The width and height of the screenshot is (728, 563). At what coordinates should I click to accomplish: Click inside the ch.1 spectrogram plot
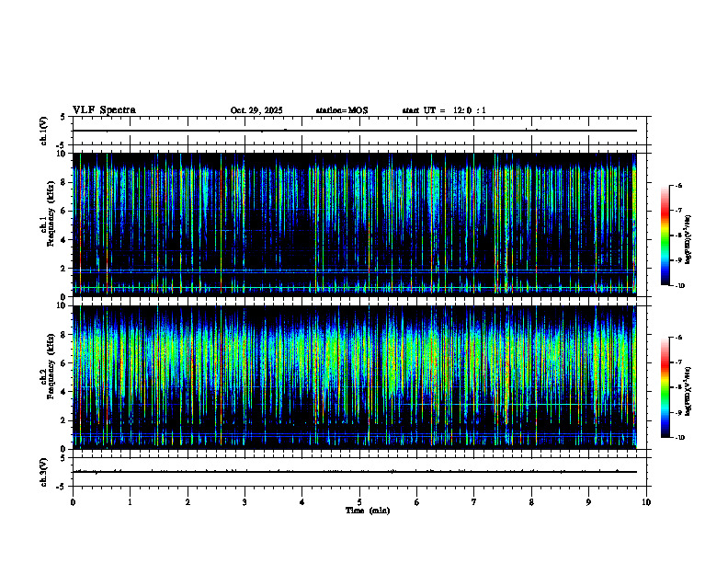(x=355, y=224)
